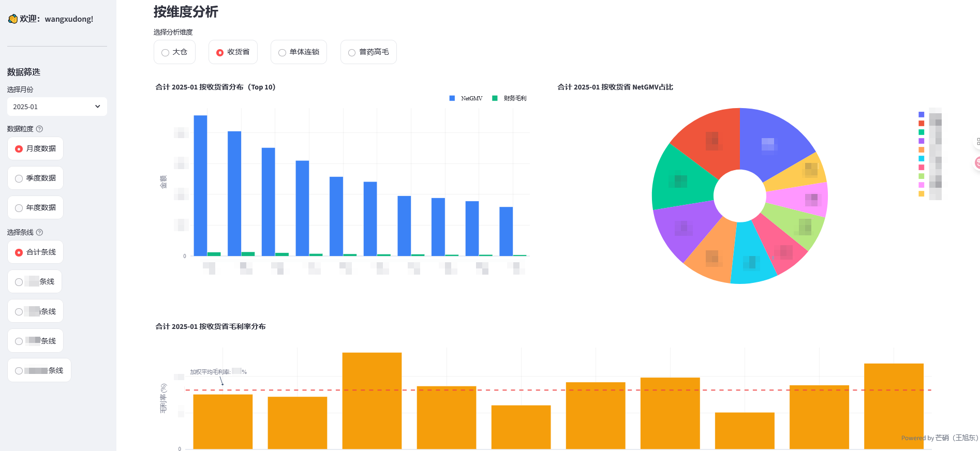
Task: Click the waving hand emoji icon
Action: tap(12, 19)
